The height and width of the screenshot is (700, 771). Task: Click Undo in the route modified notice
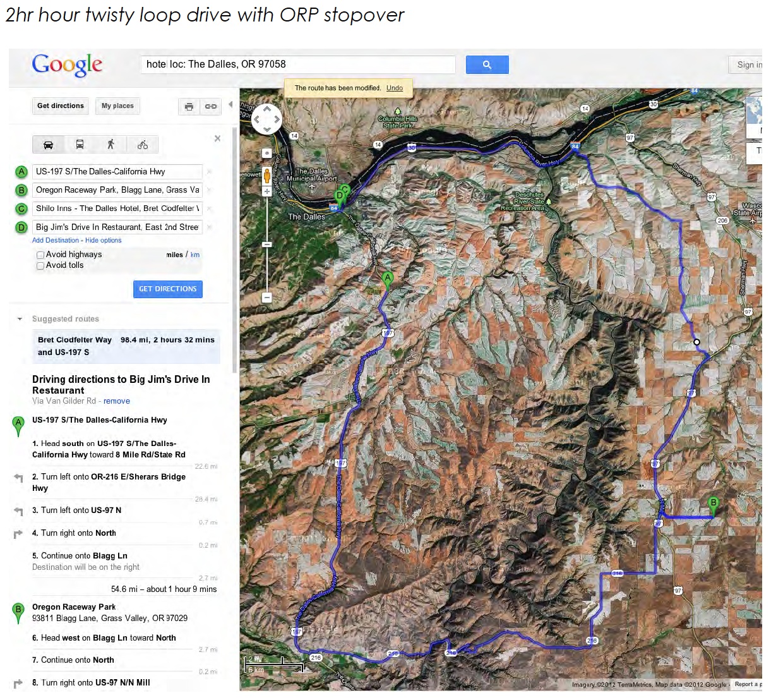[x=395, y=88]
